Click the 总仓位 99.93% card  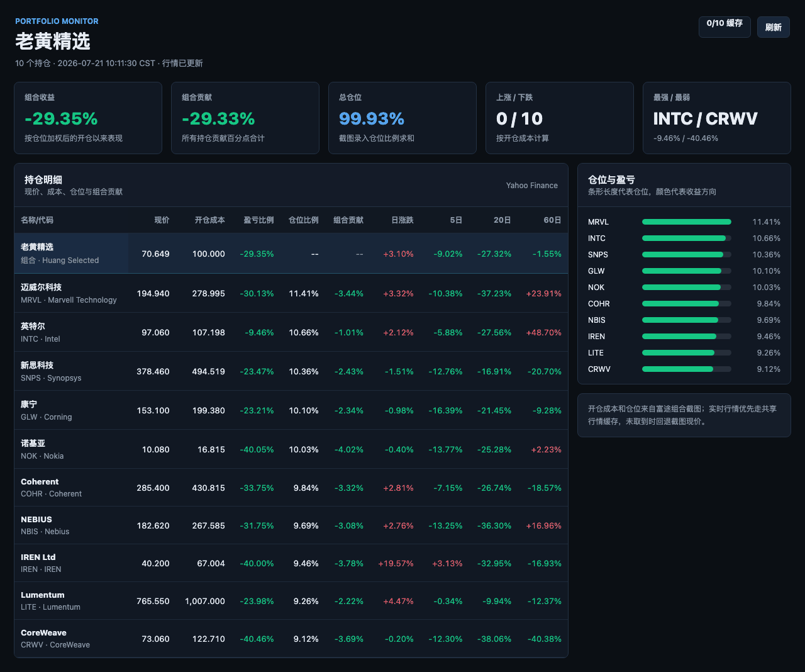click(x=402, y=118)
